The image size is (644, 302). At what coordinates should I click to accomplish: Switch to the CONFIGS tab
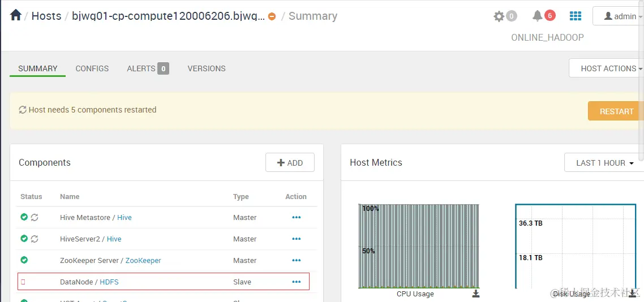[x=92, y=68]
